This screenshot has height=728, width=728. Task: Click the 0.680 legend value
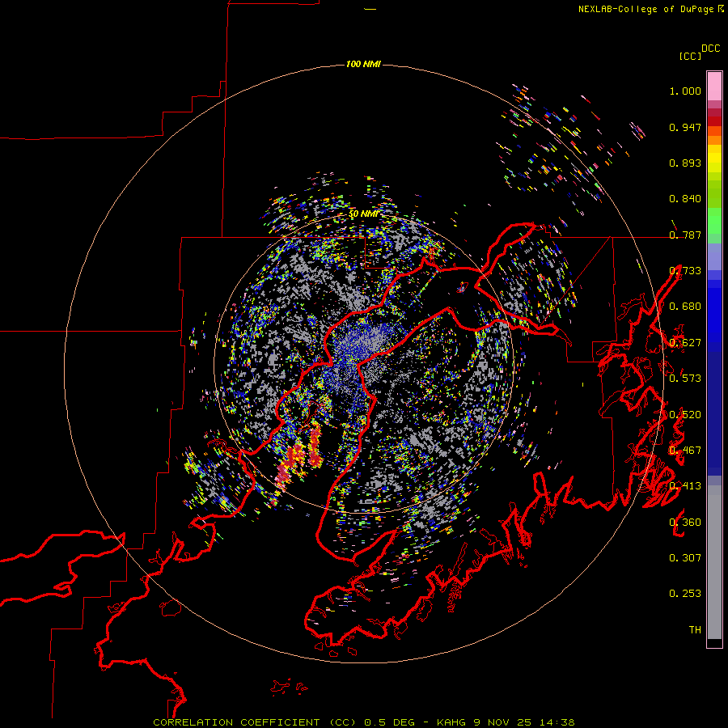(x=685, y=307)
